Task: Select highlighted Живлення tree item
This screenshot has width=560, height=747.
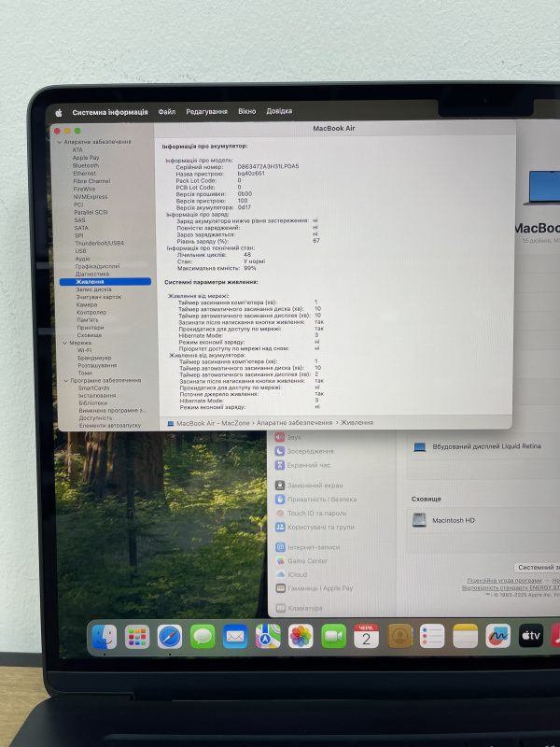Action: tap(105, 282)
